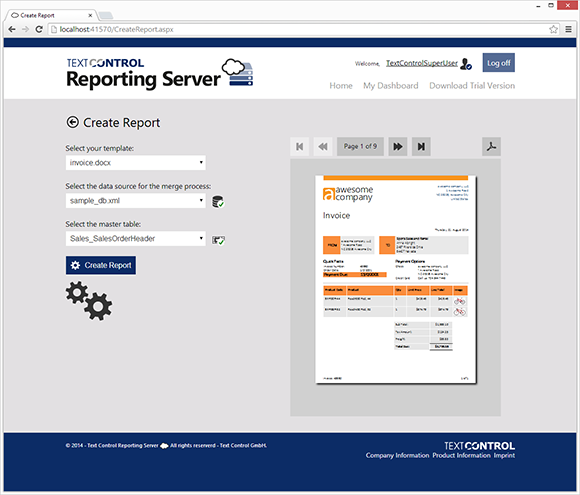Click the Log off button
580x495 pixels.
(498, 63)
